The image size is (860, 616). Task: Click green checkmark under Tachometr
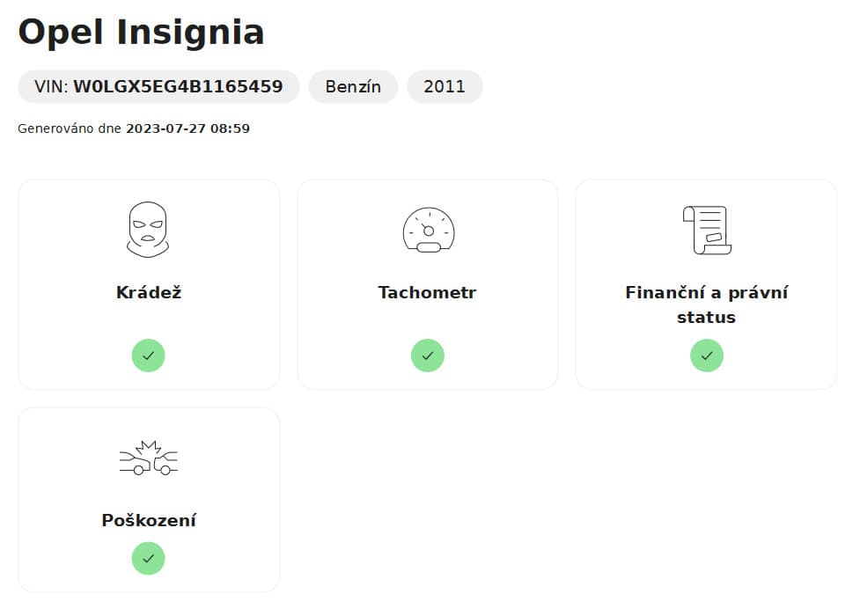coord(428,356)
